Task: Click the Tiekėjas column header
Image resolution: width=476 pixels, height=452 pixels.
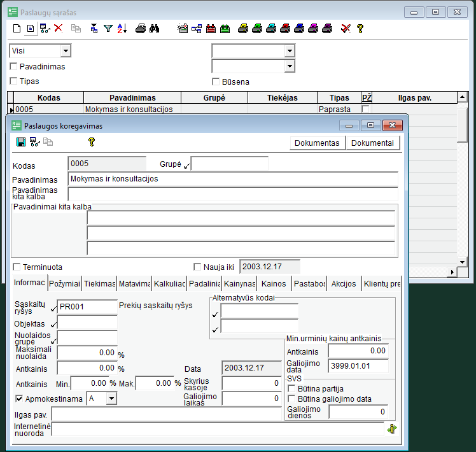Action: [283, 98]
